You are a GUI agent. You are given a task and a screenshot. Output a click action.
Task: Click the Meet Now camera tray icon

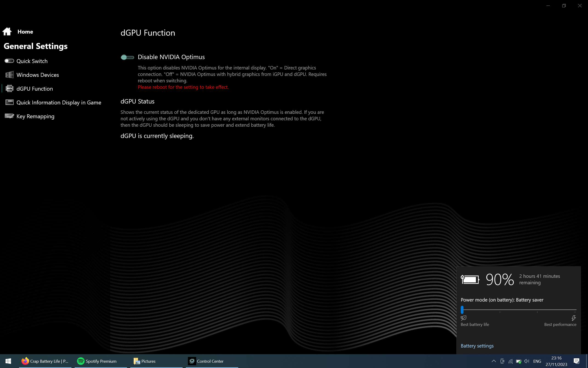point(502,361)
